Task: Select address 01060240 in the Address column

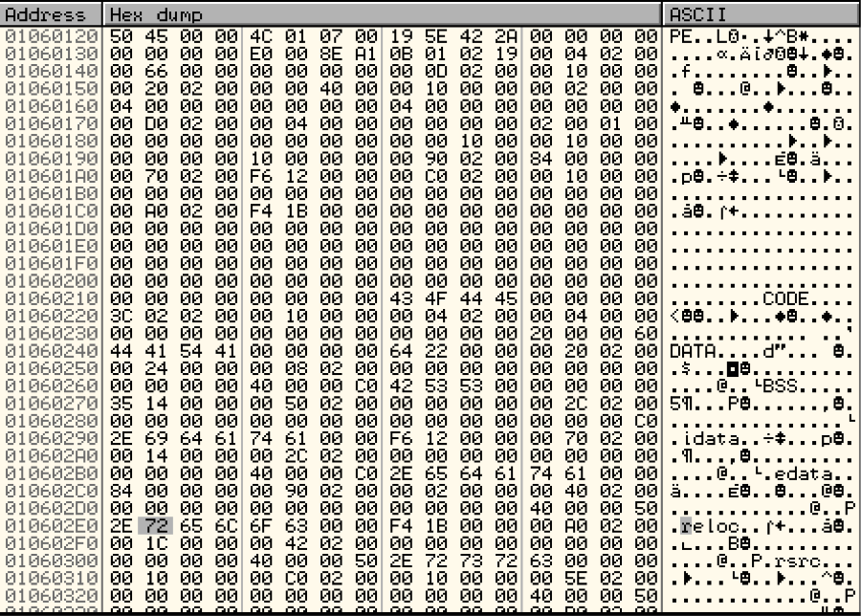Action: click(x=51, y=353)
